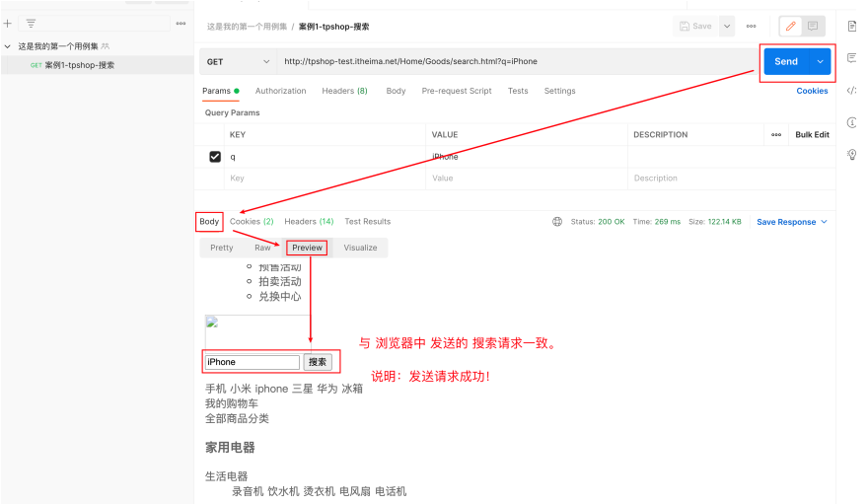This screenshot has height=504, width=868.
Task: Select the Preview response view
Action: [x=307, y=248]
